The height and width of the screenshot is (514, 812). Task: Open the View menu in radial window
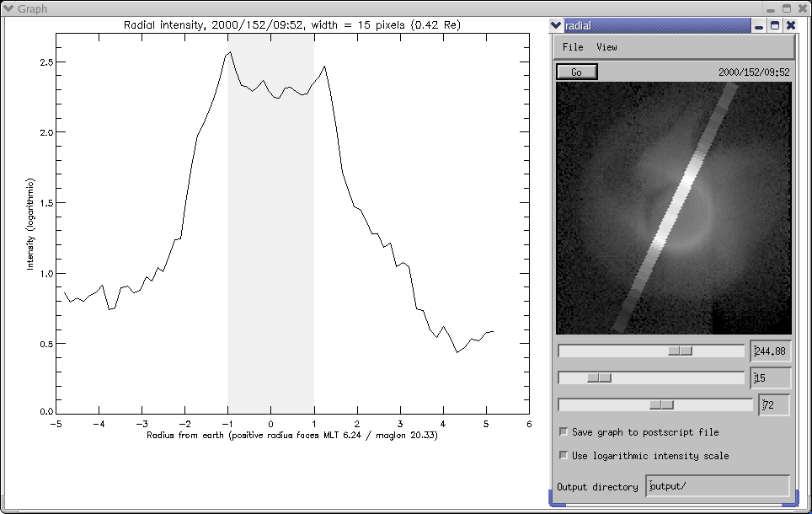(x=606, y=47)
